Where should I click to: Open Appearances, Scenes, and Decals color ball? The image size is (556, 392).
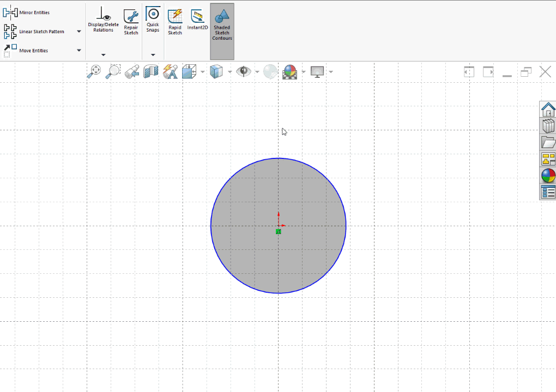(548, 175)
